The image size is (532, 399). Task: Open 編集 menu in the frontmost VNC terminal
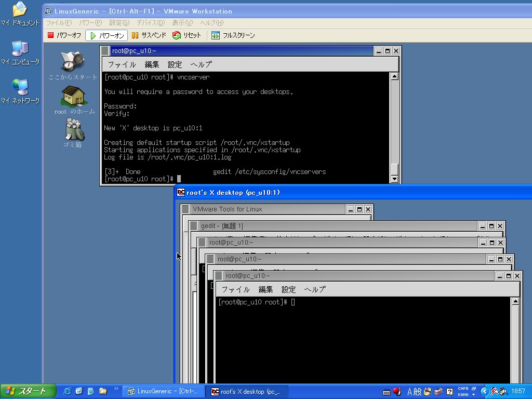[265, 289]
